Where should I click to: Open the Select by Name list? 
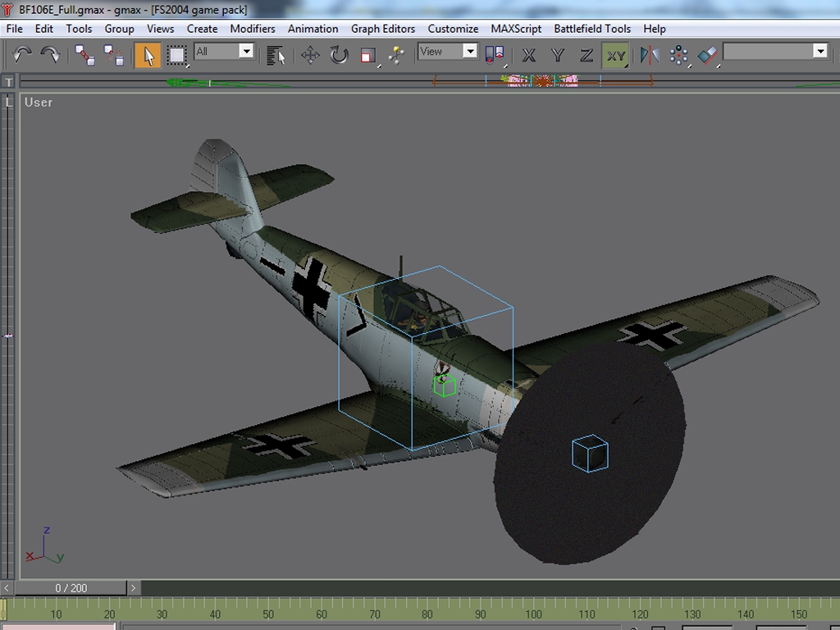276,55
